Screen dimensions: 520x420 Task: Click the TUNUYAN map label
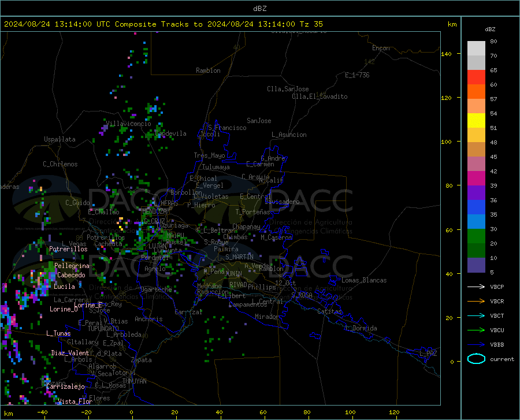(134, 381)
